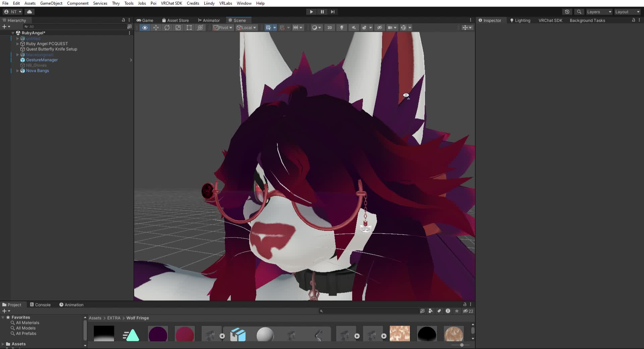The image size is (644, 349).
Task: Open the Poi menu
Action: (153, 3)
